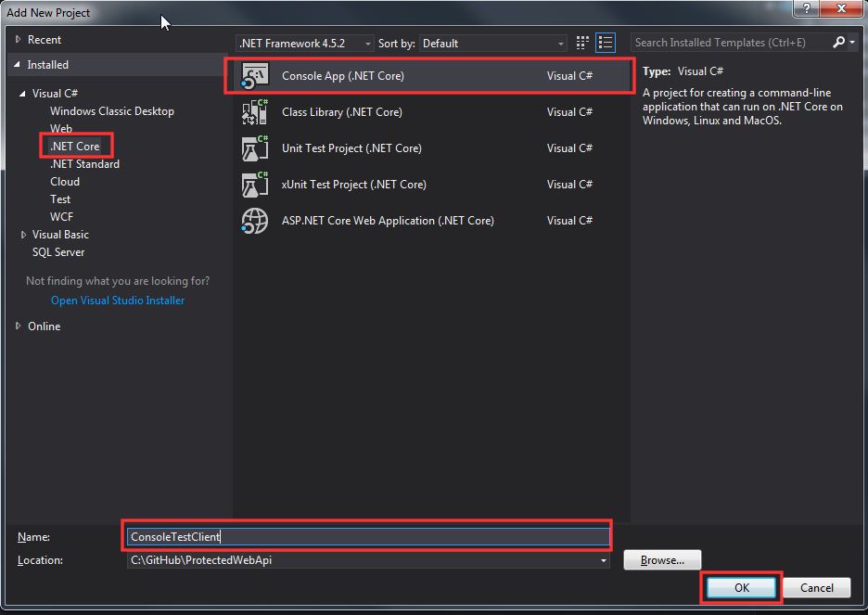Click the Console App (.NET Core) template icon
The width and height of the screenshot is (868, 615).
[x=255, y=76]
